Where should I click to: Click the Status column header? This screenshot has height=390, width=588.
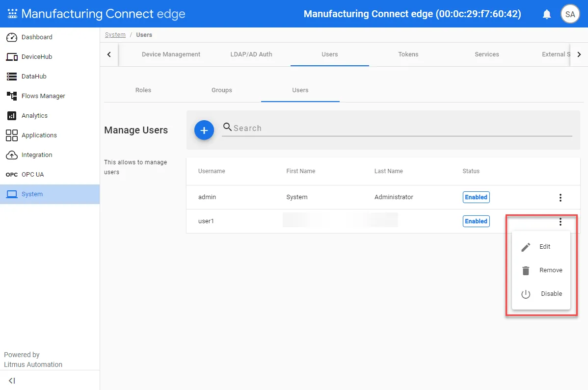(471, 171)
